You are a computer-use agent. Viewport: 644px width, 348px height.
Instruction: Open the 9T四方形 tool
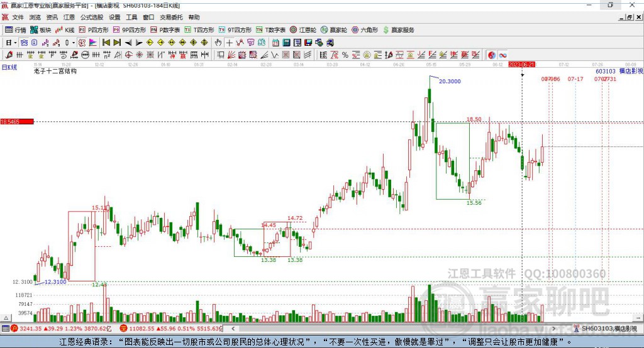[x=235, y=30]
